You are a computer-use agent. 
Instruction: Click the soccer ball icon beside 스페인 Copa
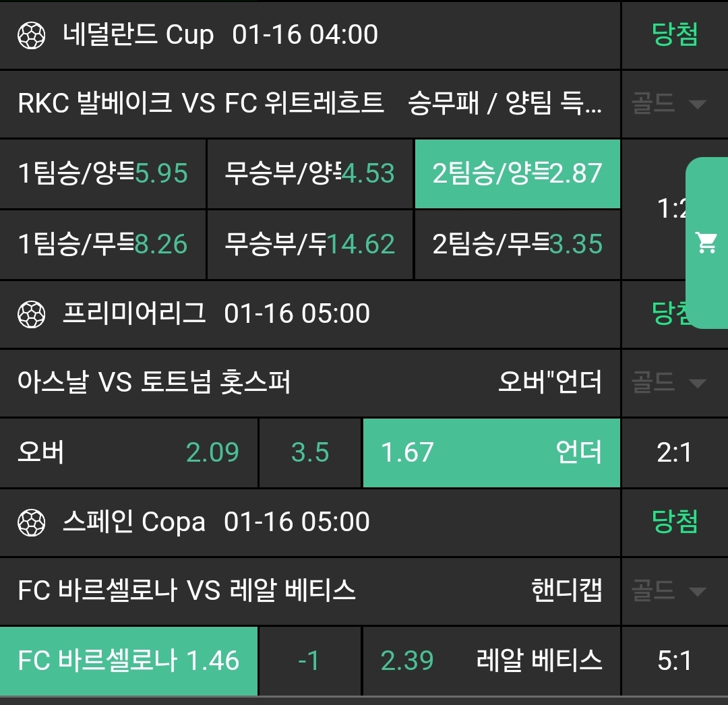coord(31,522)
